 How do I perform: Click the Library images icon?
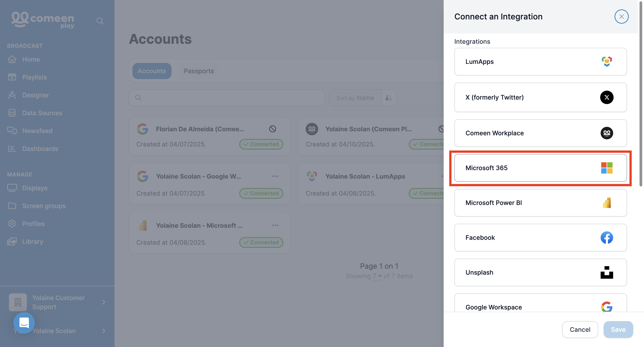12,241
